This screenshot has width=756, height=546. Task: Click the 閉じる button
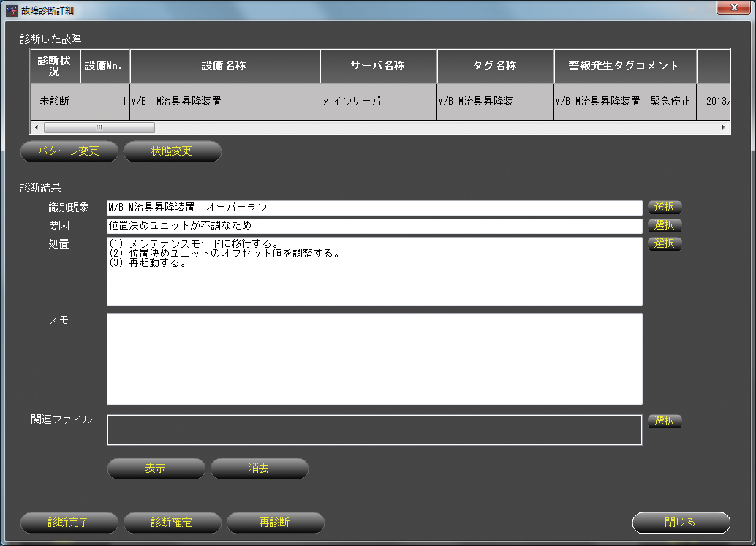point(681,523)
